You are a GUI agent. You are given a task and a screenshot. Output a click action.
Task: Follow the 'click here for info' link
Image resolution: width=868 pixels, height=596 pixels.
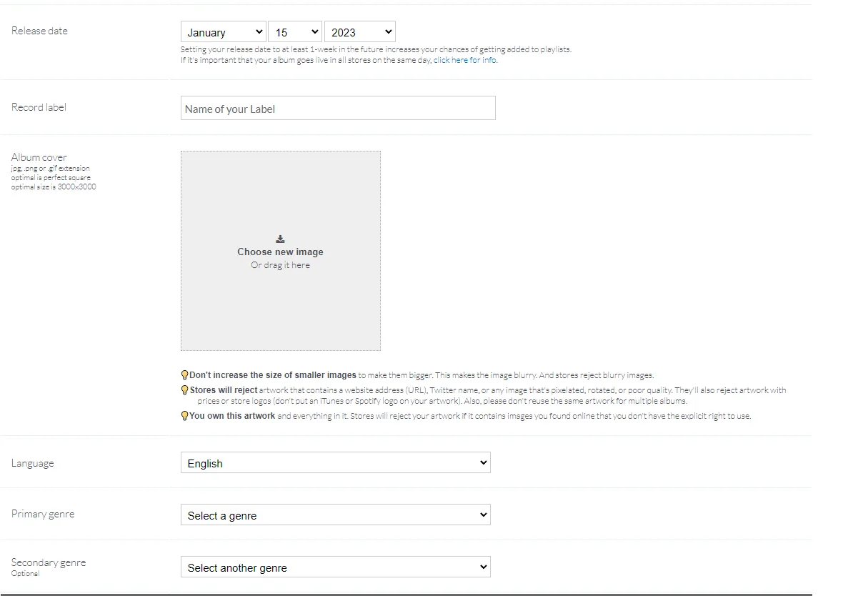click(x=464, y=60)
